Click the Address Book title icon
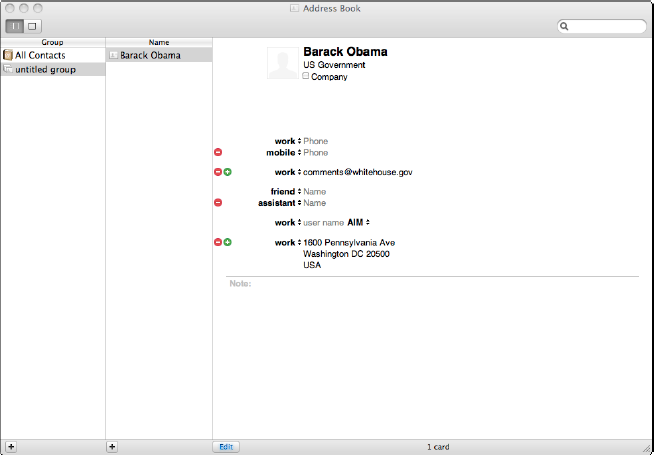Image resolution: width=654 pixels, height=456 pixels. coord(294,8)
